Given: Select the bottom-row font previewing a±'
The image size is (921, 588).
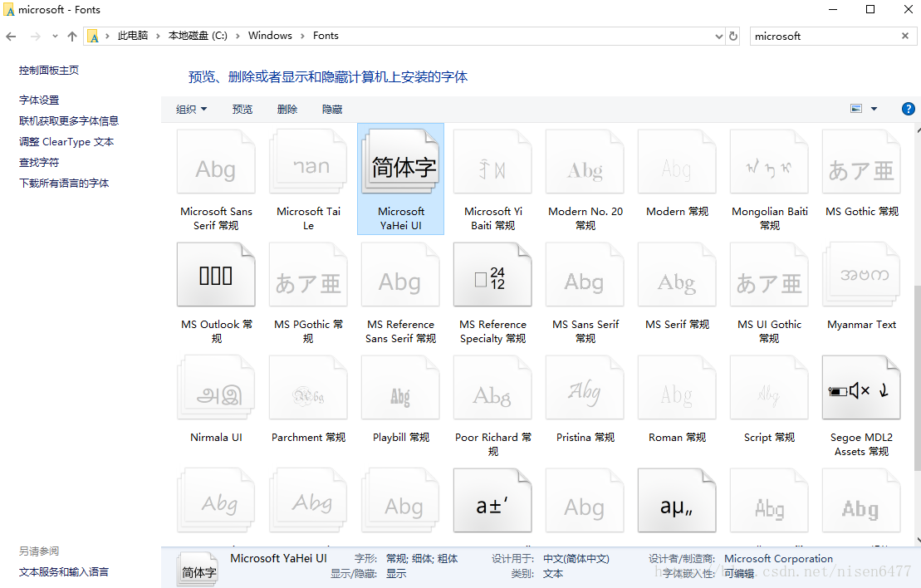Looking at the screenshot, I should pos(492,501).
